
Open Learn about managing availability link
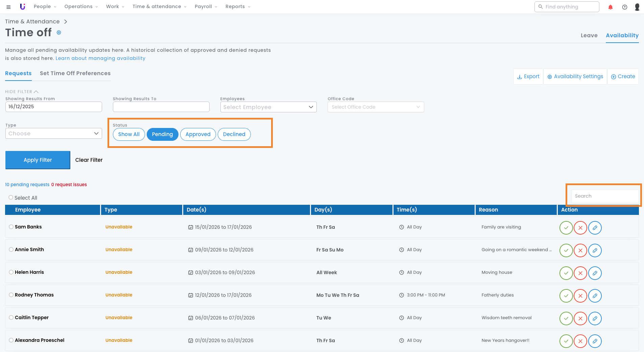pyautogui.click(x=100, y=58)
